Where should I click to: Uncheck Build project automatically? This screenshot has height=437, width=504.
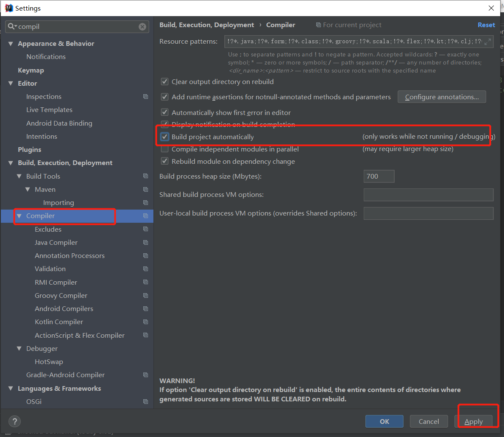164,137
